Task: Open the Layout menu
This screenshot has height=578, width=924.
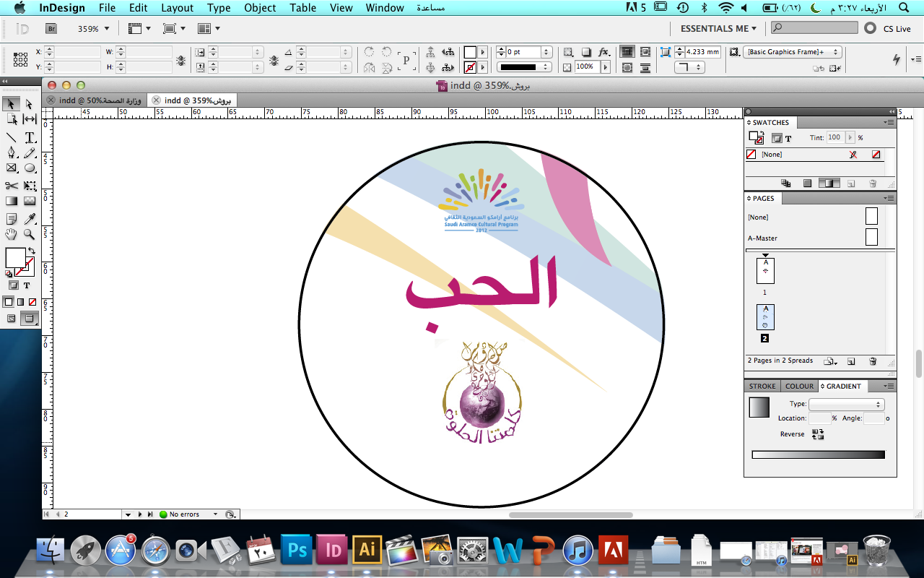Action: click(x=177, y=8)
